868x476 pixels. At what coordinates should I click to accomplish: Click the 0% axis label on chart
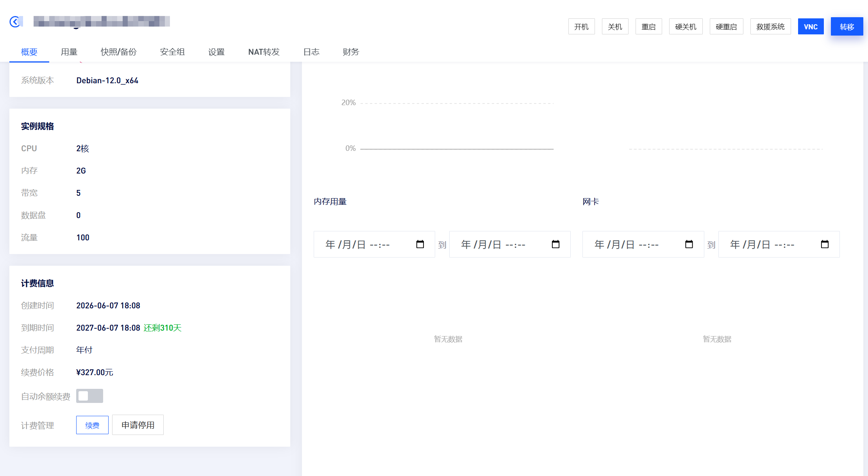pos(350,149)
